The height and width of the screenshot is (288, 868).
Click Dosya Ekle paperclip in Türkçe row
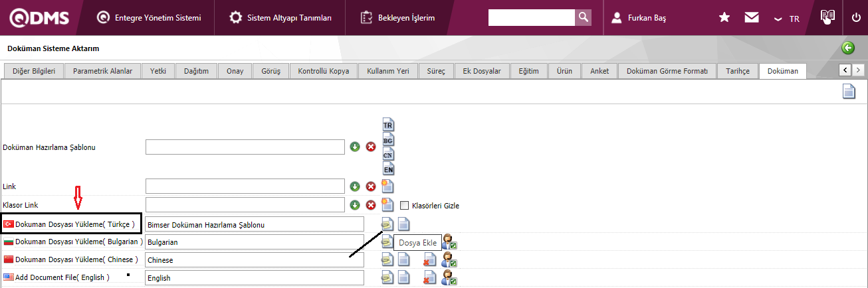click(387, 224)
